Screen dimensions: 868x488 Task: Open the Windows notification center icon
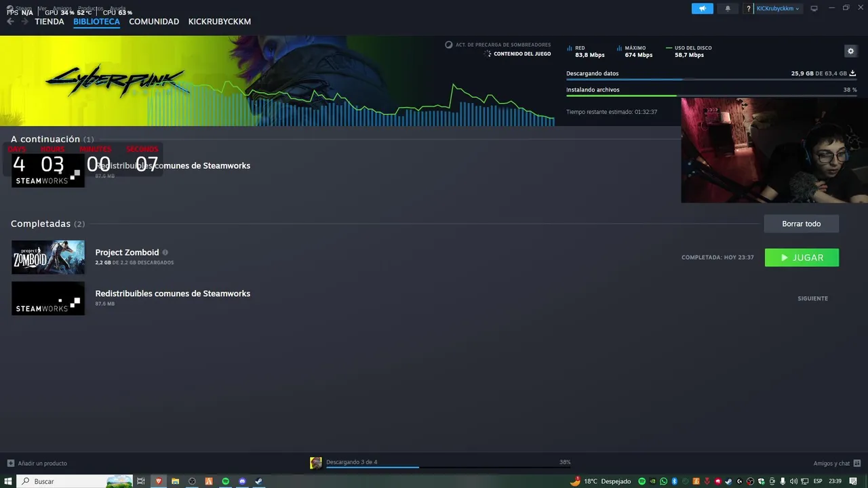click(x=853, y=481)
